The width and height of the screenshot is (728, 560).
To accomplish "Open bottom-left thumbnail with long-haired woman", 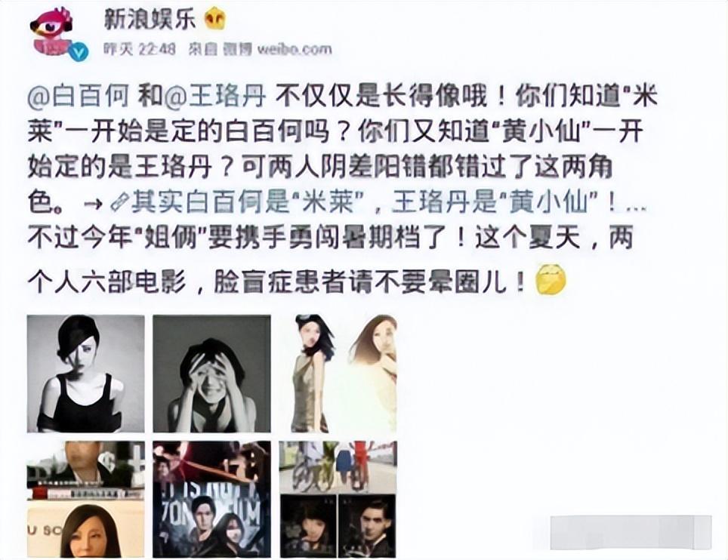I will click(86, 500).
